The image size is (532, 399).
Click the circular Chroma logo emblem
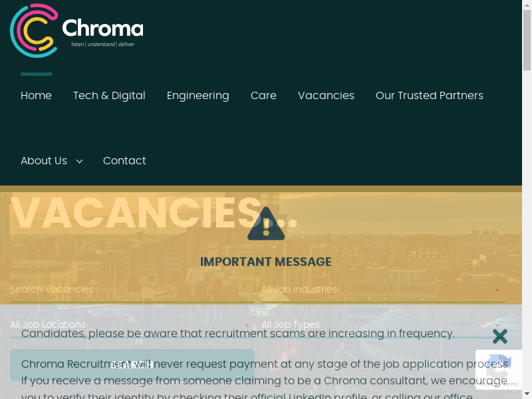coord(34,31)
